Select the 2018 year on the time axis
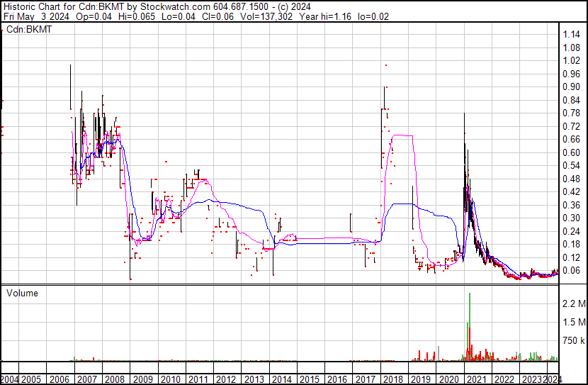588x385 pixels. [393, 379]
